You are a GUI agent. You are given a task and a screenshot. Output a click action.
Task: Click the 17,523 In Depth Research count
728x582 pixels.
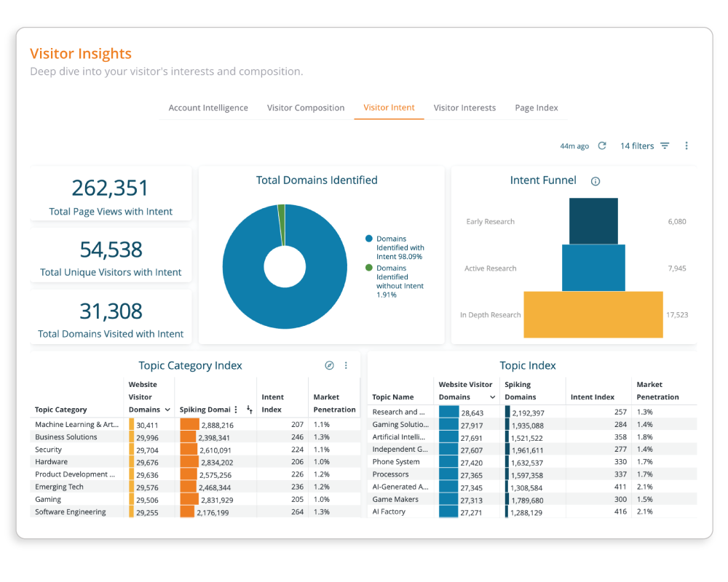click(x=677, y=315)
